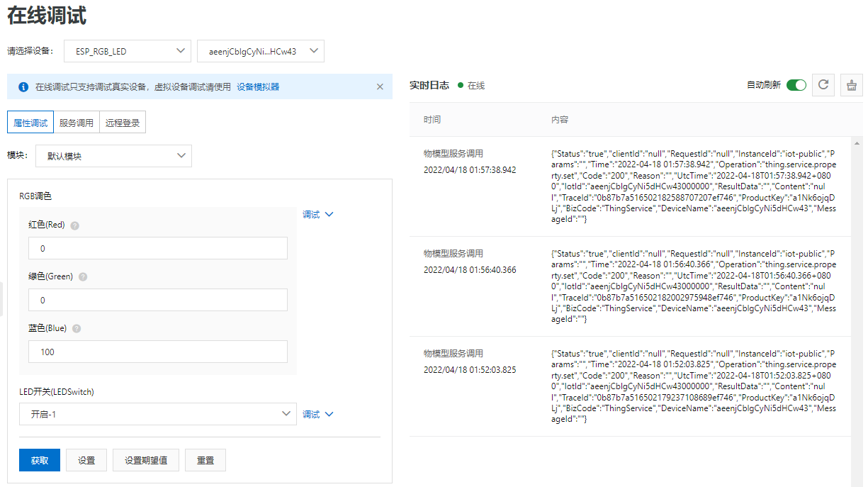The image size is (868, 487).
Task: Click help icon next to 绿色(Green)
Action: click(83, 277)
